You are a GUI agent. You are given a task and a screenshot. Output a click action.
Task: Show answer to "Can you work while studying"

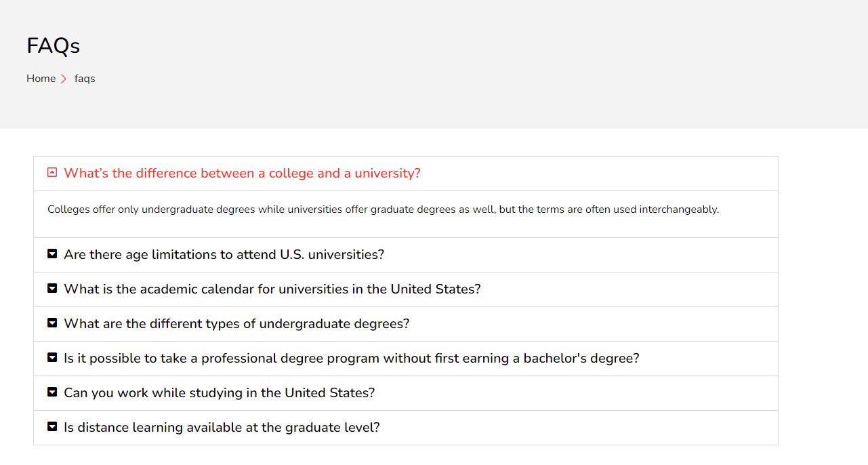click(x=219, y=393)
